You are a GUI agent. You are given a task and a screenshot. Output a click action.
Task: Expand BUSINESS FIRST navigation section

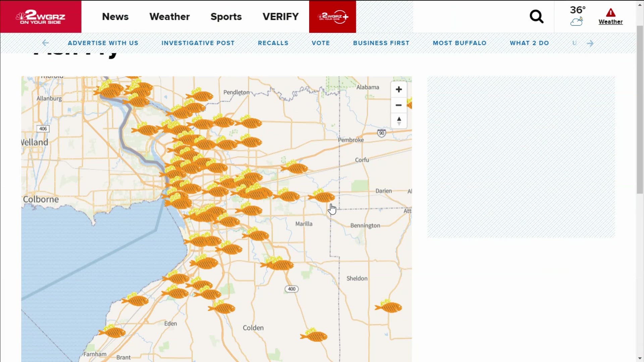click(x=381, y=43)
